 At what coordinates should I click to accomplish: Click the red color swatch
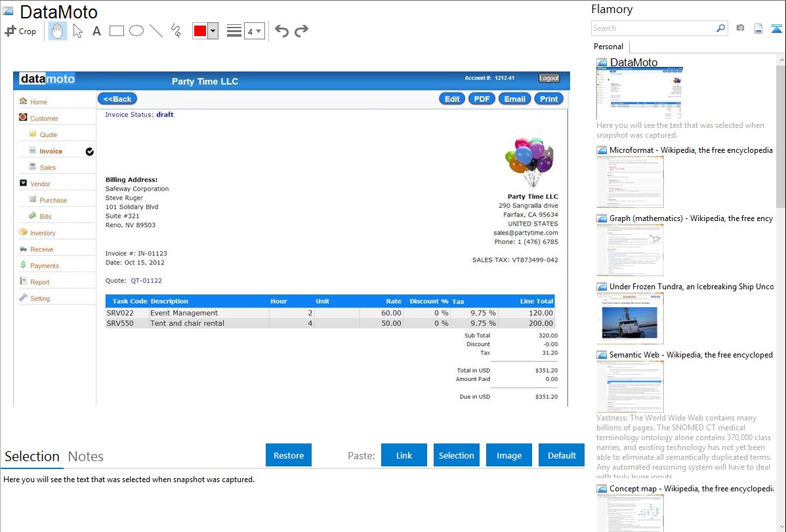pos(200,31)
